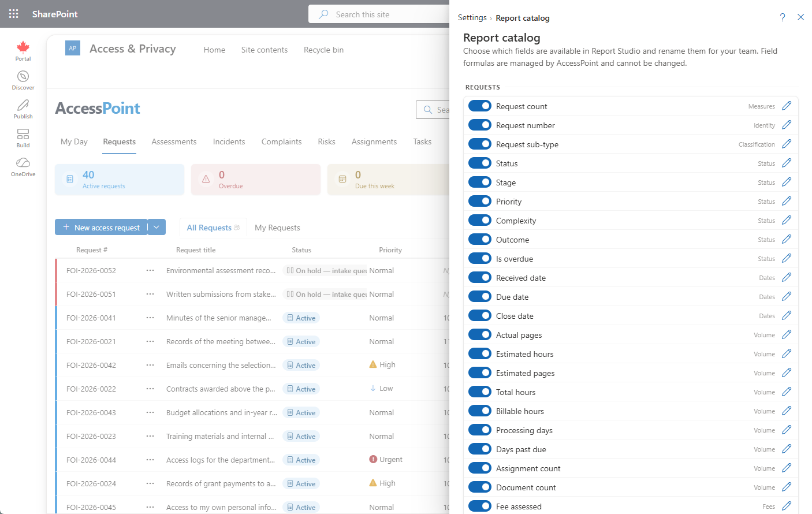This screenshot has height=514, width=812.
Task: Edit the Outcome field name
Action: (787, 239)
